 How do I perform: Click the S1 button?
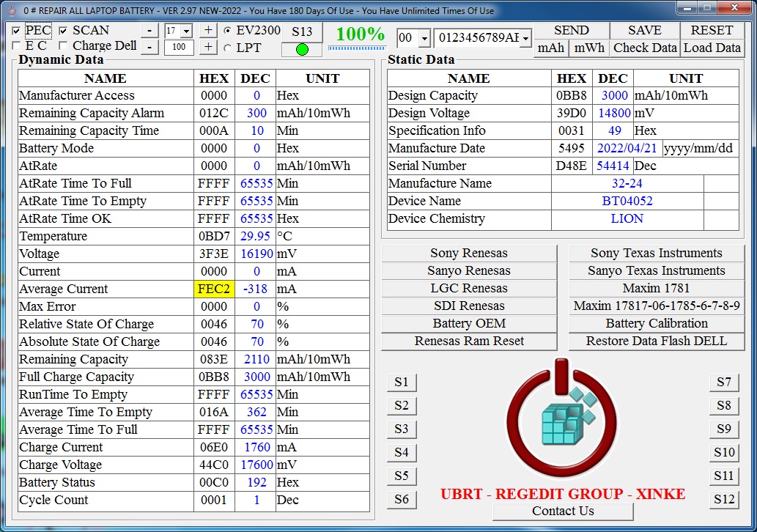(401, 382)
